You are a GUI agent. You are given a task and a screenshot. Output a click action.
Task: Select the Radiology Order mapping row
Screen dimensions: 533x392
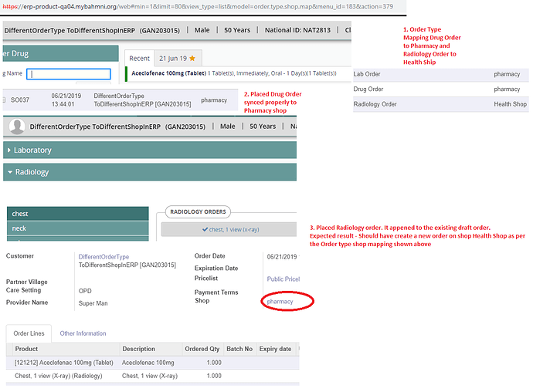pyautogui.click(x=440, y=104)
